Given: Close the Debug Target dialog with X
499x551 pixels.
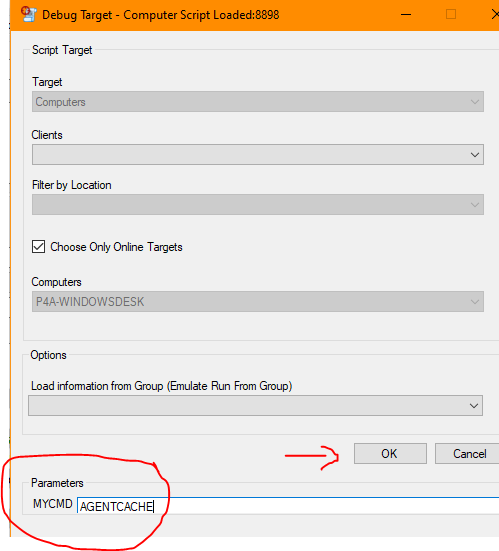Looking at the screenshot, I should pos(495,14).
